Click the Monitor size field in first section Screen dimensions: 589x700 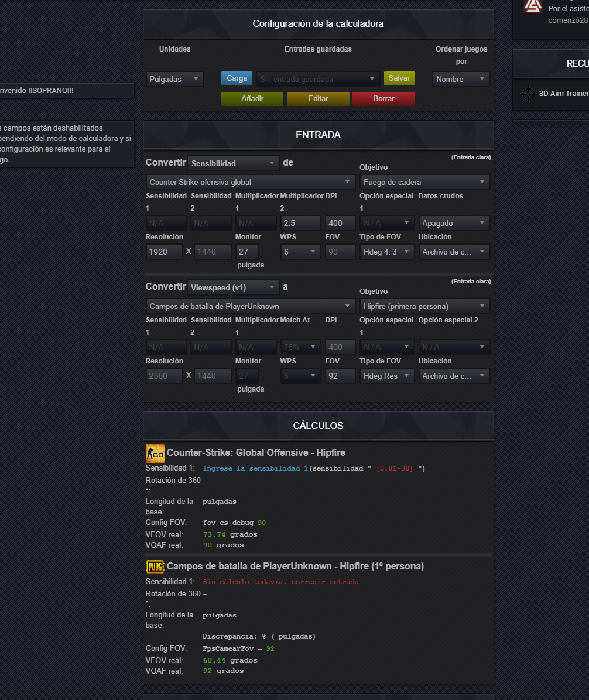[x=247, y=252]
